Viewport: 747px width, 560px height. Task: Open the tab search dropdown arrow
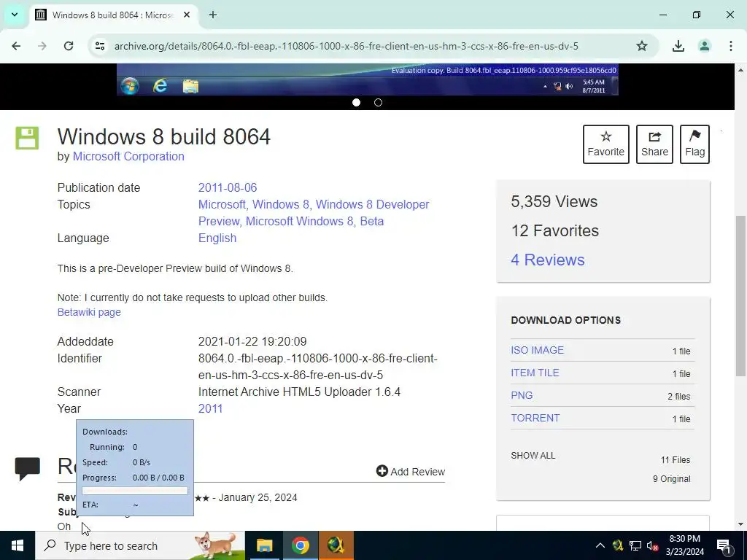[x=15, y=15]
